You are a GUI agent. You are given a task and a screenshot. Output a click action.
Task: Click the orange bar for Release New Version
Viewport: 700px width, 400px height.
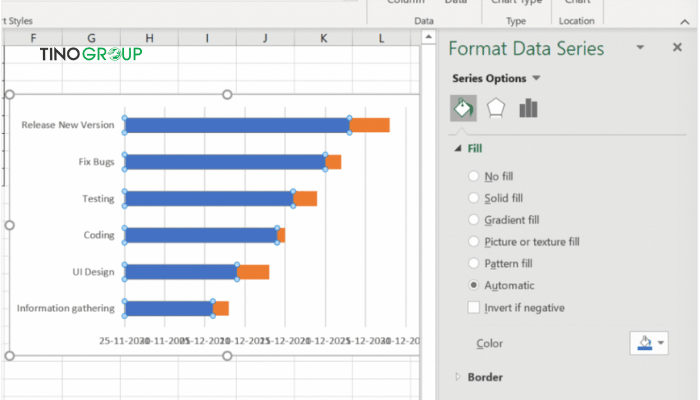(x=370, y=125)
